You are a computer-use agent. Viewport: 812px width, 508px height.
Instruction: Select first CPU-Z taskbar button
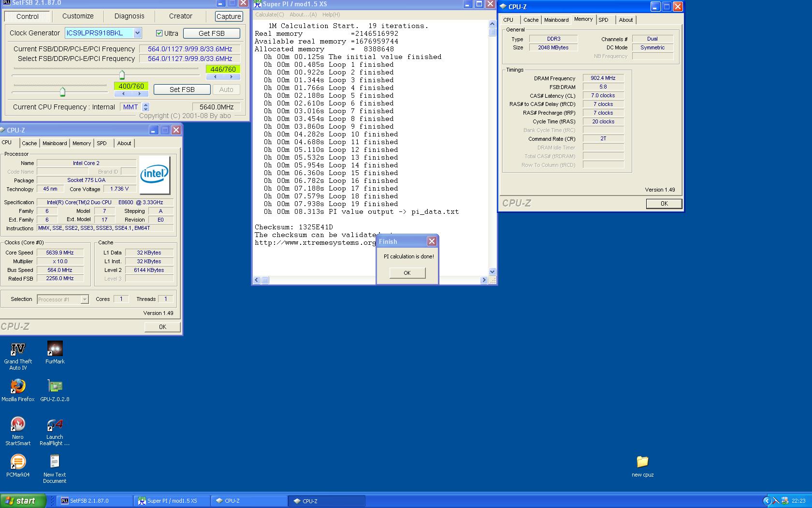point(249,501)
